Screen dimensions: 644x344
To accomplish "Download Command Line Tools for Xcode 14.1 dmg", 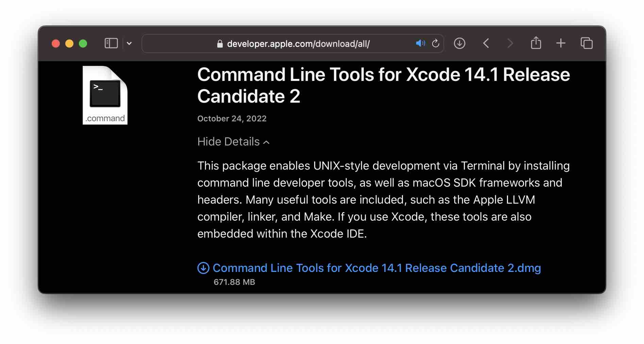I will pyautogui.click(x=376, y=268).
